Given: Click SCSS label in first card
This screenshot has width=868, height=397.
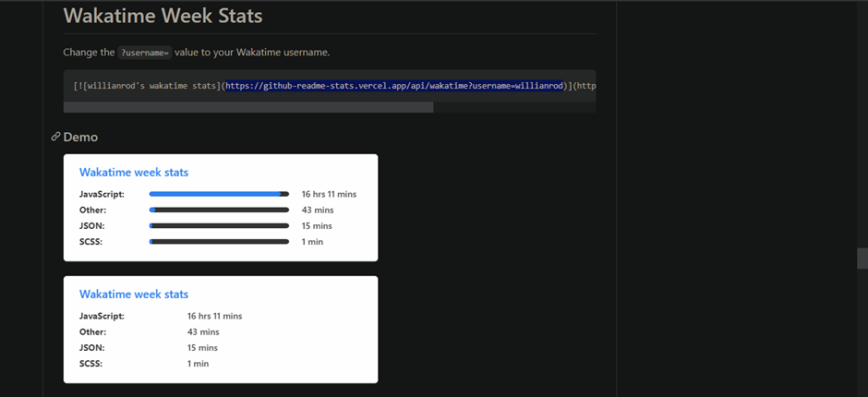Looking at the screenshot, I should pos(91,241).
